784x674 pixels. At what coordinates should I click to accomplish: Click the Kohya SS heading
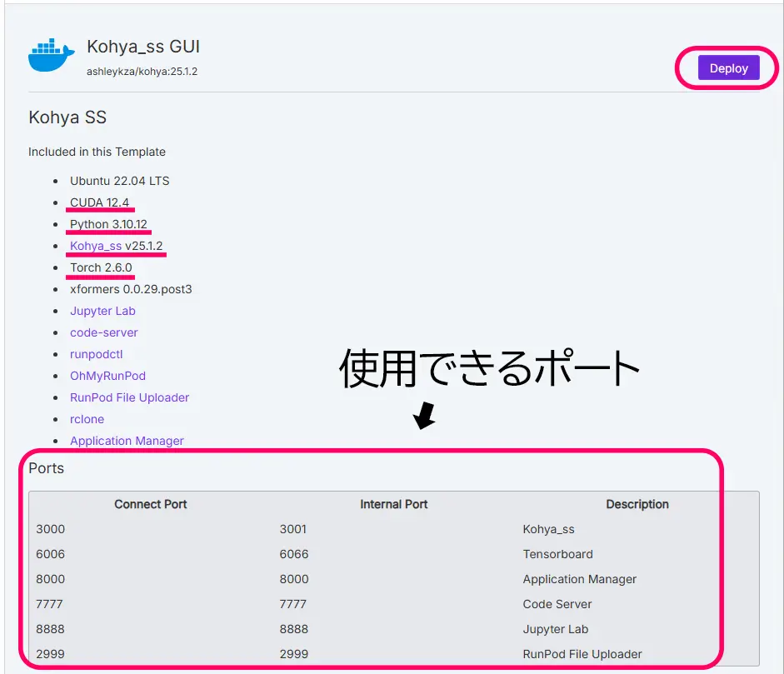[67, 117]
